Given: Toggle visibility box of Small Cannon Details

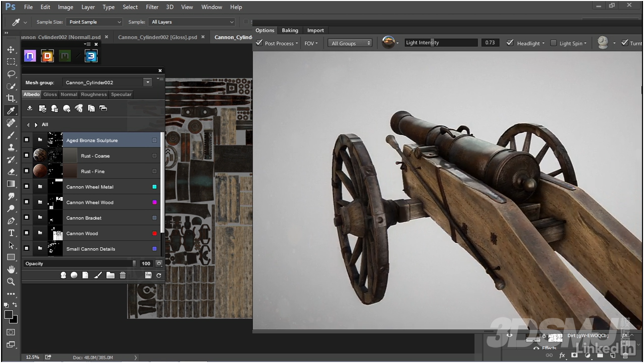Looking at the screenshot, I should click(27, 249).
